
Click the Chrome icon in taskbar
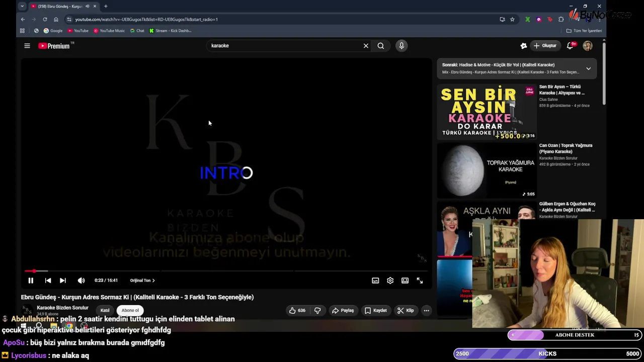[69, 326]
